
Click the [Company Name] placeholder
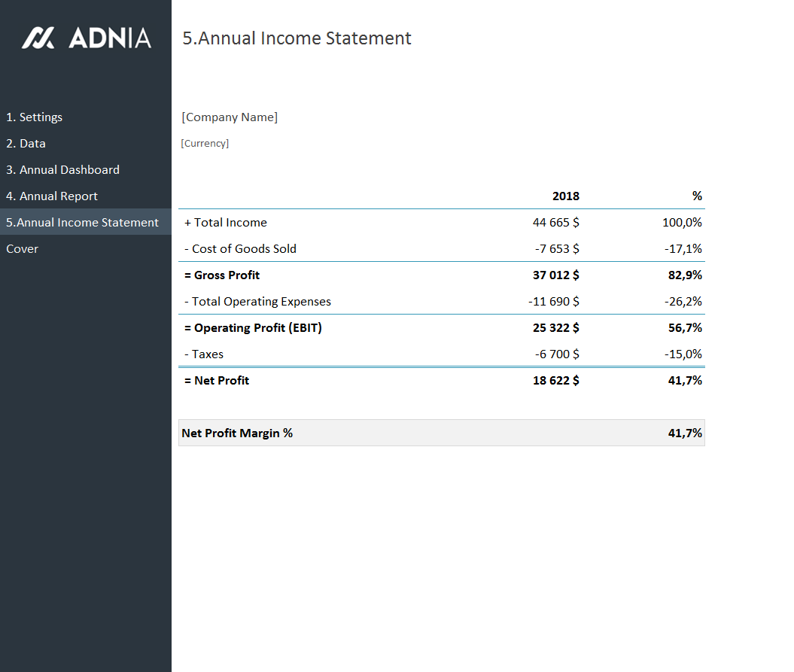tap(230, 117)
